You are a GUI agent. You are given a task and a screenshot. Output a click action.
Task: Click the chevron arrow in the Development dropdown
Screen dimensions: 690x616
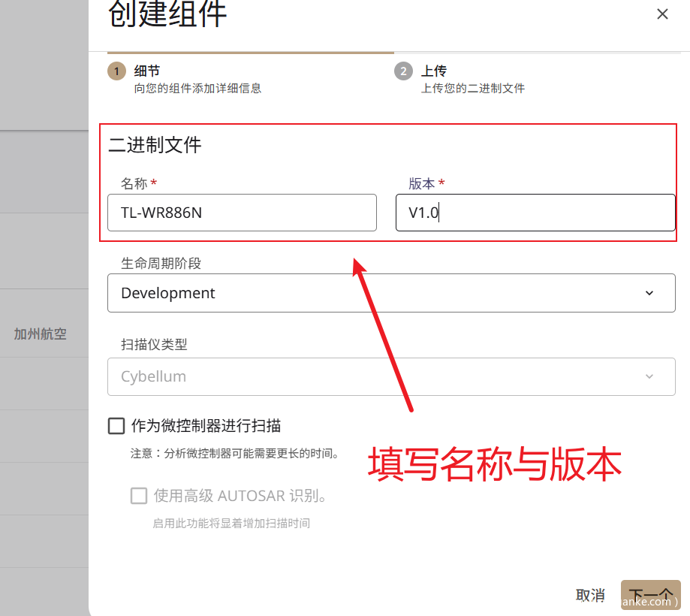[x=649, y=293]
